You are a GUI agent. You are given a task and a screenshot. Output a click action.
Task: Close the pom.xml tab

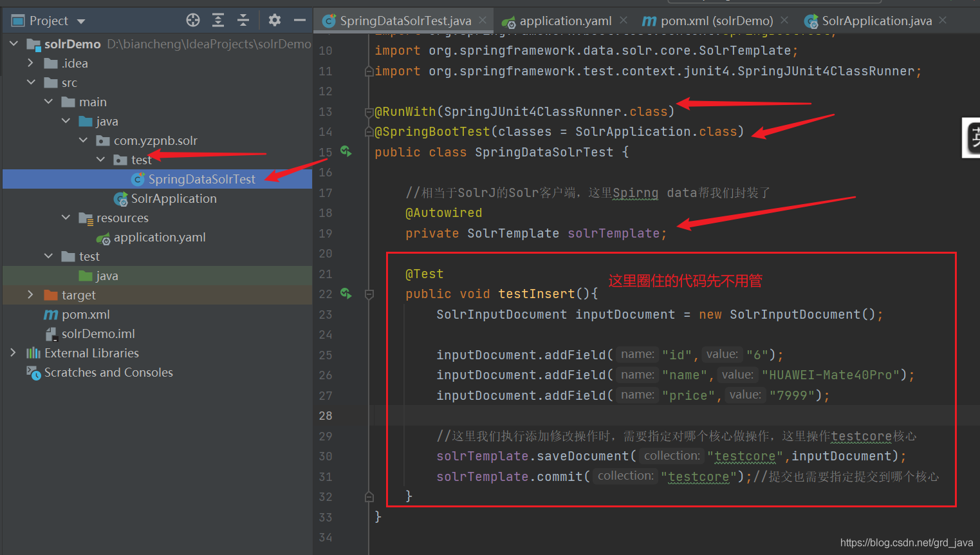click(784, 21)
